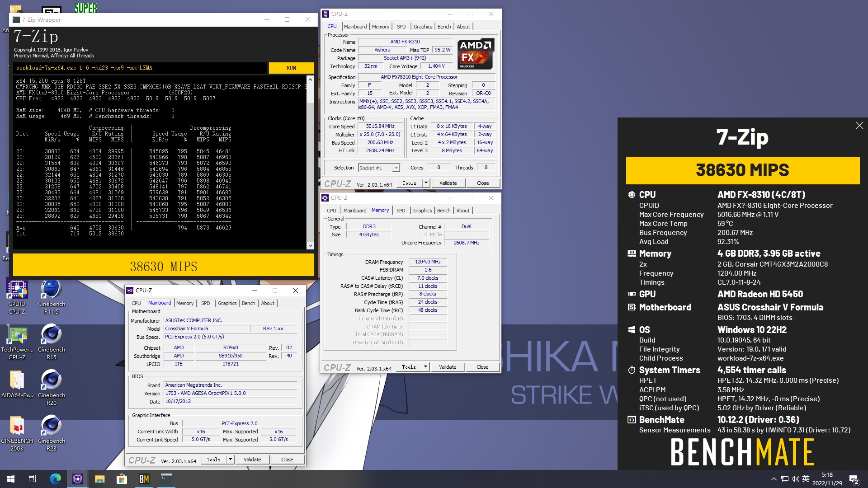Switch to Mainboard tab in top CPU-Z
The image size is (868, 488).
[x=355, y=27]
